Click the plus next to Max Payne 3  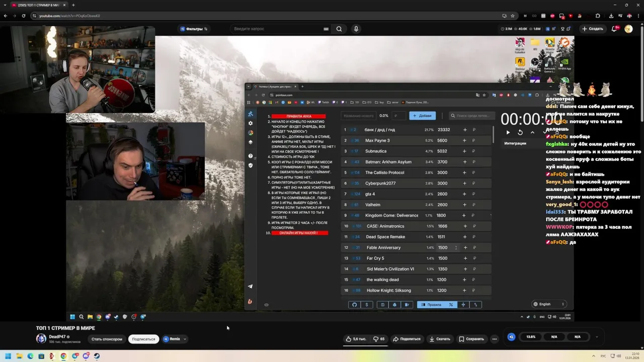click(x=464, y=140)
